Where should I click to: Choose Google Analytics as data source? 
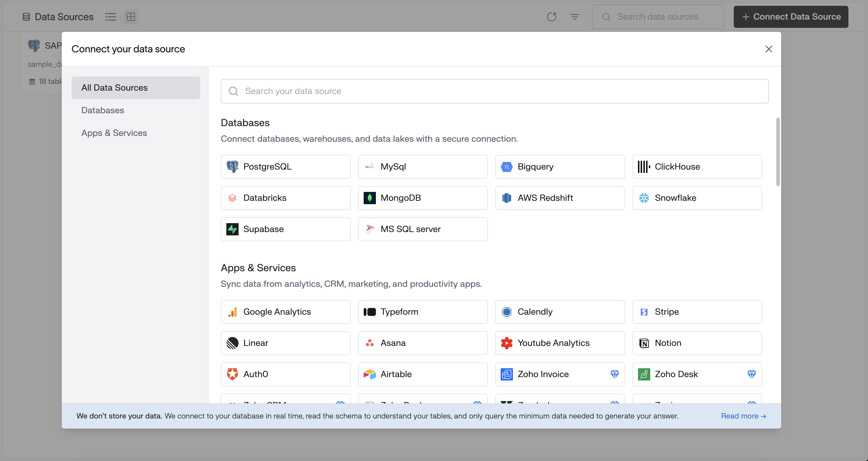click(x=285, y=312)
